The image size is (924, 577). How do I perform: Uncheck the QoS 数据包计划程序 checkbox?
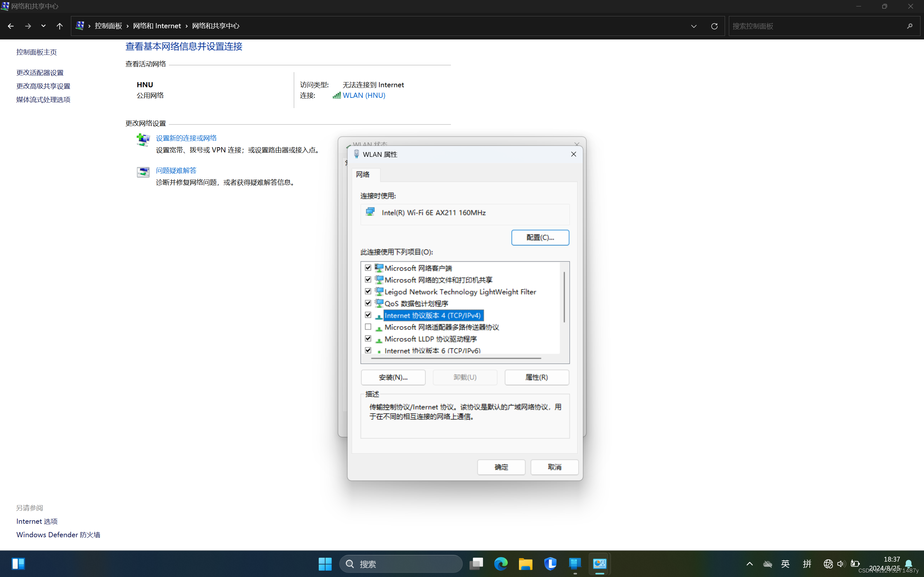(368, 303)
